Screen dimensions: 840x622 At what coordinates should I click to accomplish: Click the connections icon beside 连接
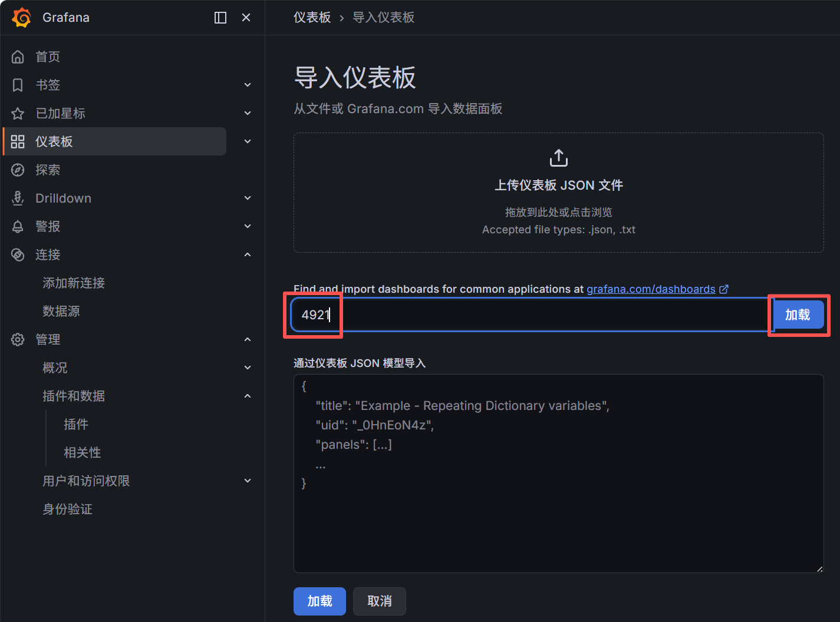click(x=18, y=254)
